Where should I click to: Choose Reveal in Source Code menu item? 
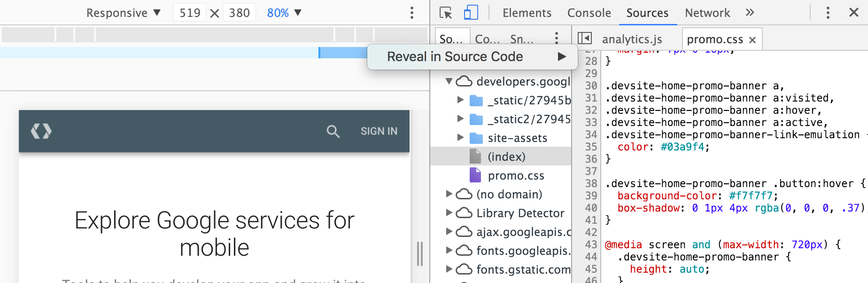pos(472,57)
